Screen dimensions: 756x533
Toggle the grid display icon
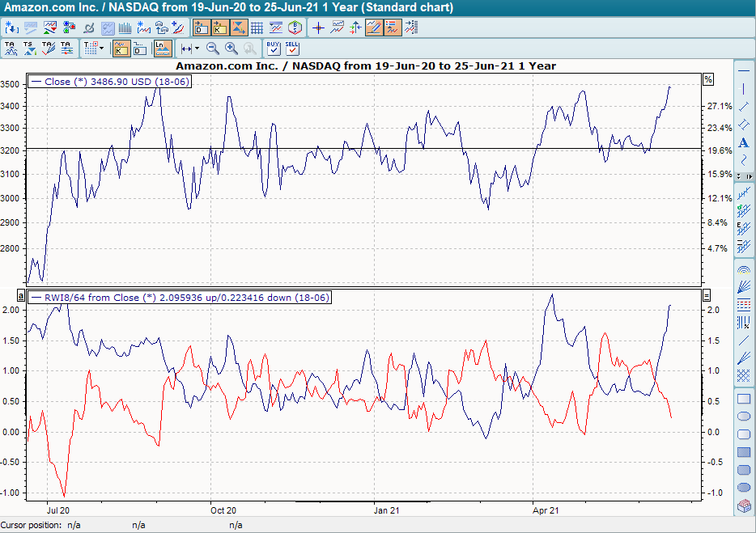[256, 27]
